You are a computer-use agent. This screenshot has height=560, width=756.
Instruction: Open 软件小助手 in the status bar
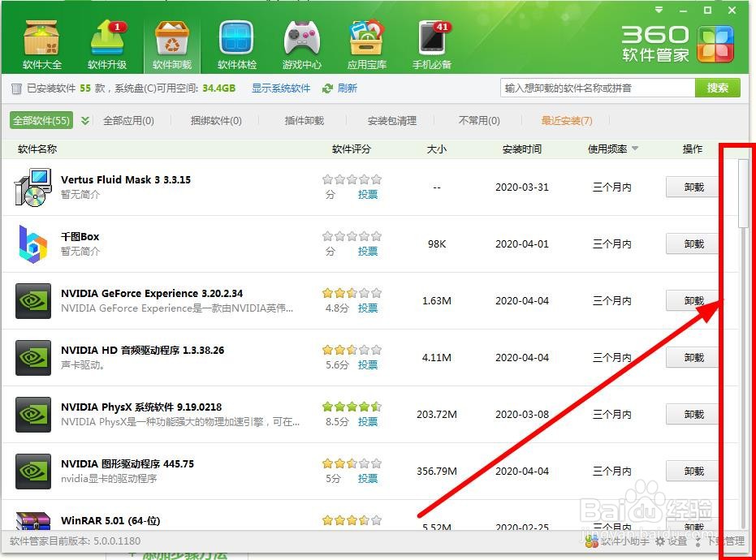click(617, 541)
